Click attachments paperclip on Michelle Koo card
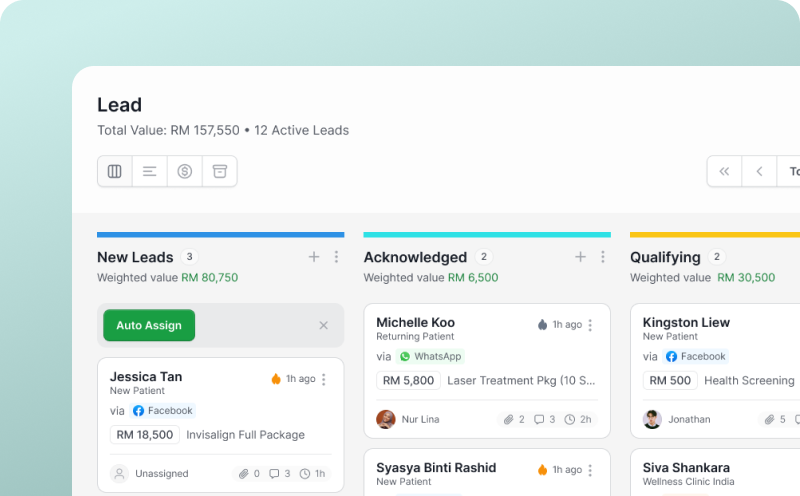This screenshot has height=496, width=800. 508,419
